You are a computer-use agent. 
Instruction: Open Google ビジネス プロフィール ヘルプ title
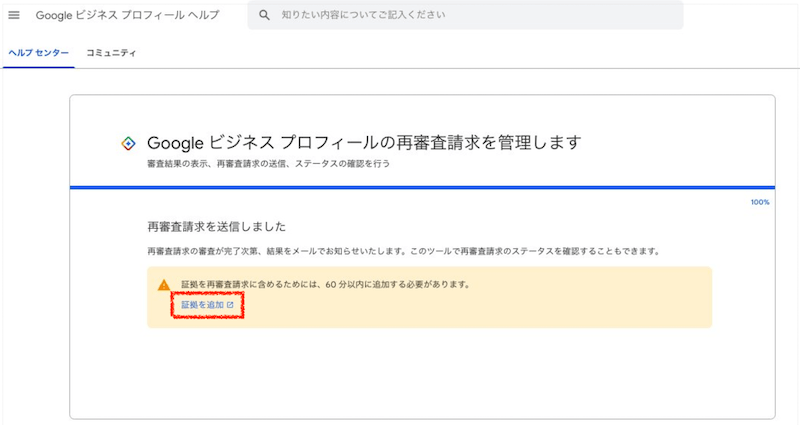(x=127, y=15)
